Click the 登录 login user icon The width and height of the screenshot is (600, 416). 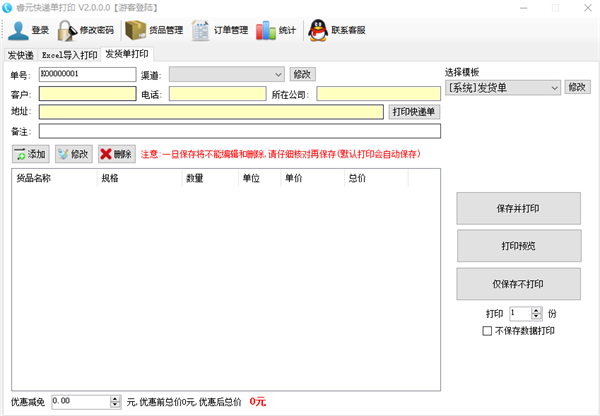17,30
